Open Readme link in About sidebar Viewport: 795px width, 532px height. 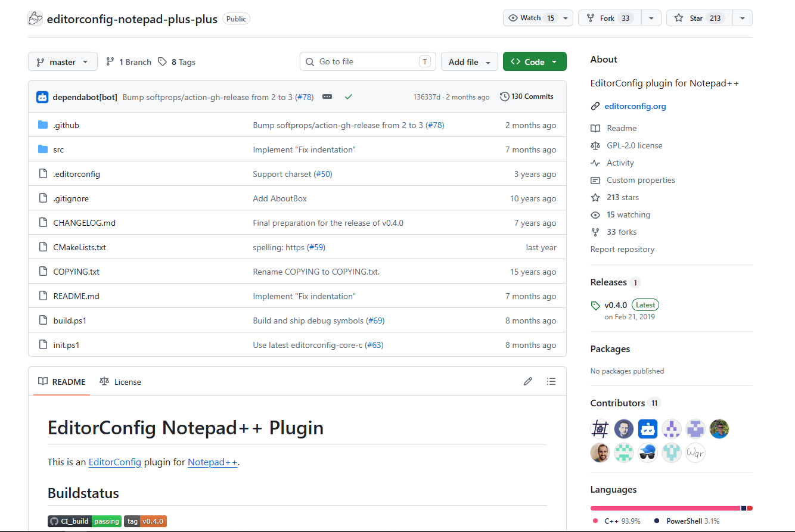622,128
